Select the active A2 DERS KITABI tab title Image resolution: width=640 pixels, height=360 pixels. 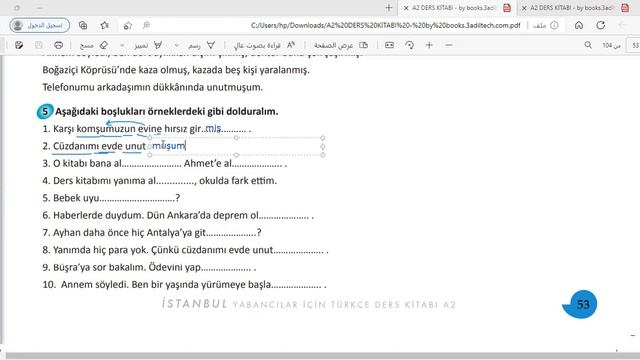point(454,8)
